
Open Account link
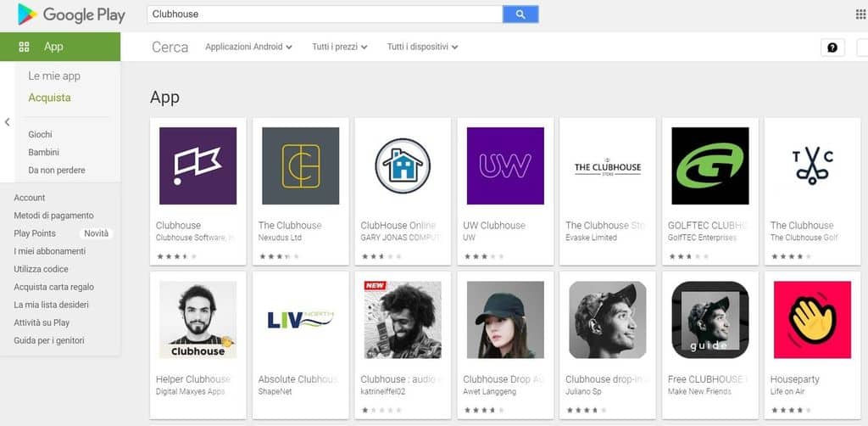(x=30, y=198)
